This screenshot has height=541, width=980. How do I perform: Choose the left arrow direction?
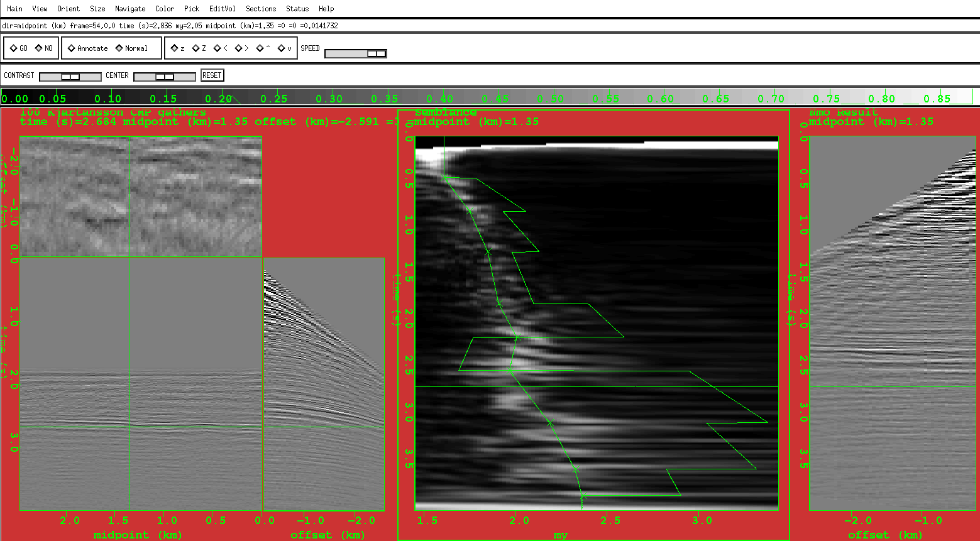tap(217, 48)
